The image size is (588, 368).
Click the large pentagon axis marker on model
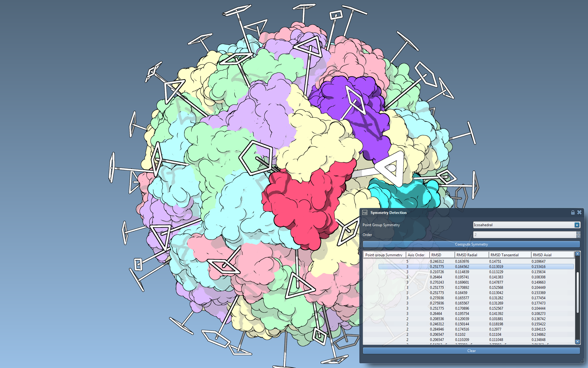256,158
